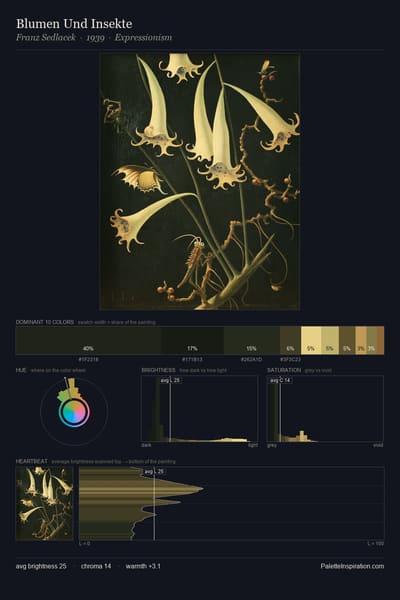Click the year '1939' in the subtitle
Image resolution: width=400 pixels, height=600 pixels.
tap(95, 38)
